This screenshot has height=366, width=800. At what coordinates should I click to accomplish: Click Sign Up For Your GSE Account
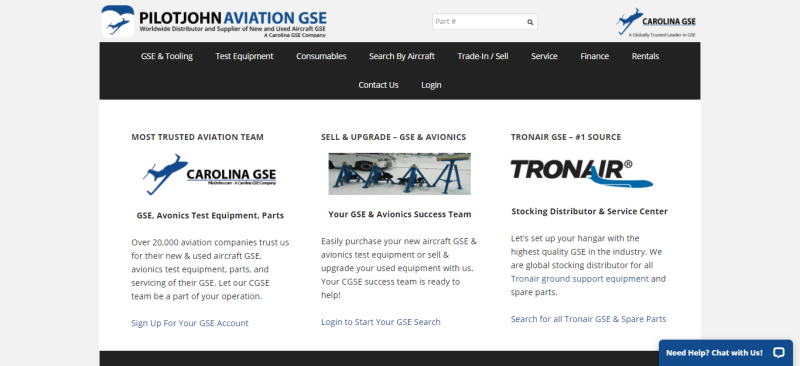click(x=190, y=323)
